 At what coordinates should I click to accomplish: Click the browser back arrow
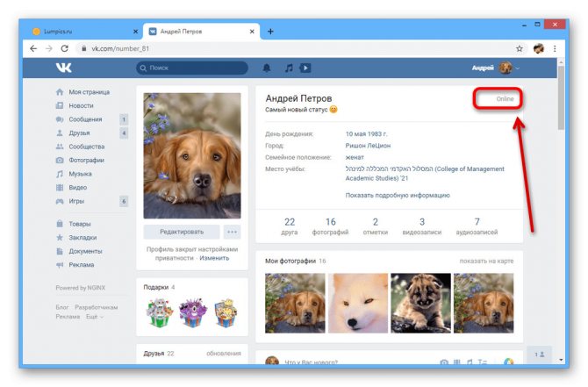click(33, 48)
